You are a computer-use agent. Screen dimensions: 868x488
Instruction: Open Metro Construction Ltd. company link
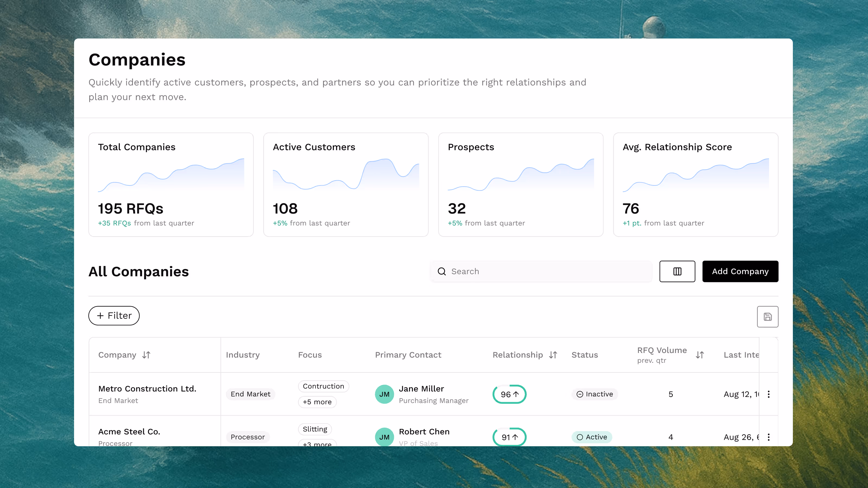[x=147, y=389]
